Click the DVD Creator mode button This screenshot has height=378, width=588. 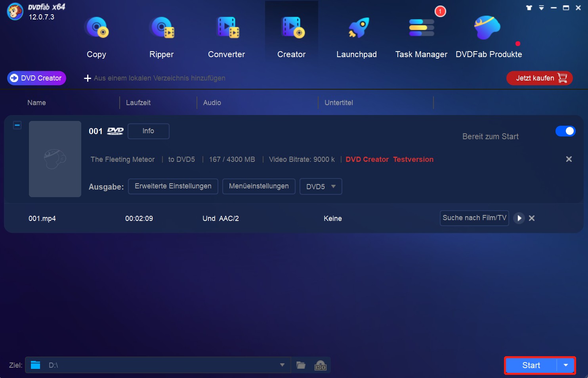tap(36, 78)
